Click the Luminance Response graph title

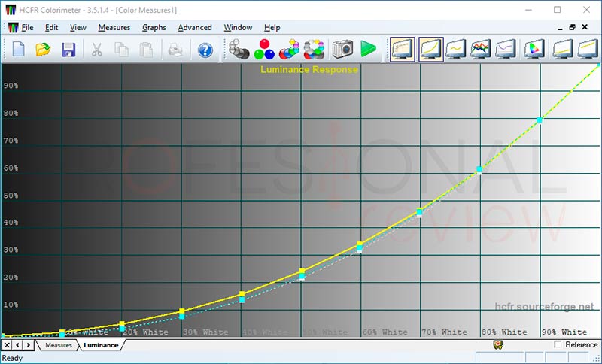(309, 70)
